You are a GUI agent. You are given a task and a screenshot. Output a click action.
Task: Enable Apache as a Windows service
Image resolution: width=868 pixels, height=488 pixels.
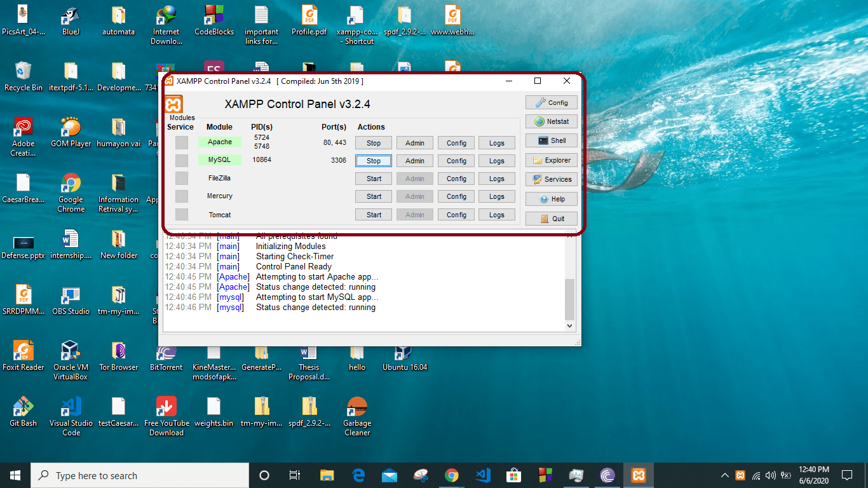(x=181, y=142)
